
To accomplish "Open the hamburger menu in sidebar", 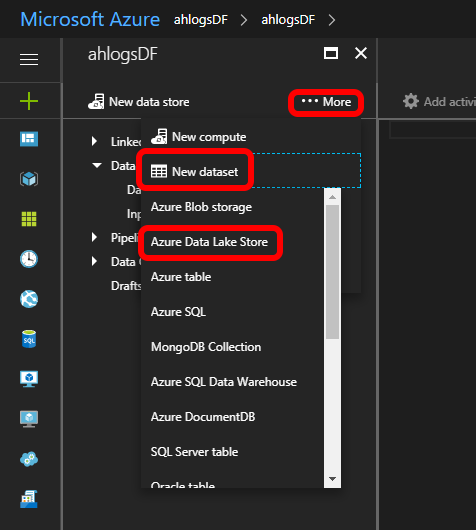I will coord(29,59).
